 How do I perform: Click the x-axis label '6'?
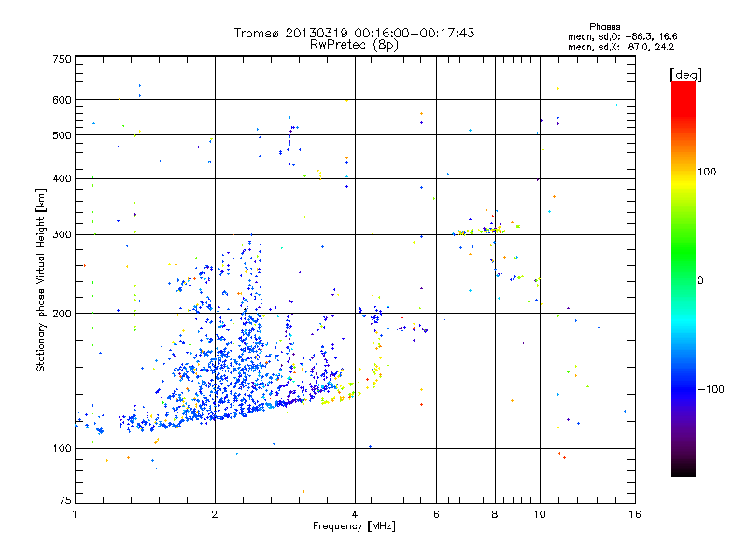[436, 514]
